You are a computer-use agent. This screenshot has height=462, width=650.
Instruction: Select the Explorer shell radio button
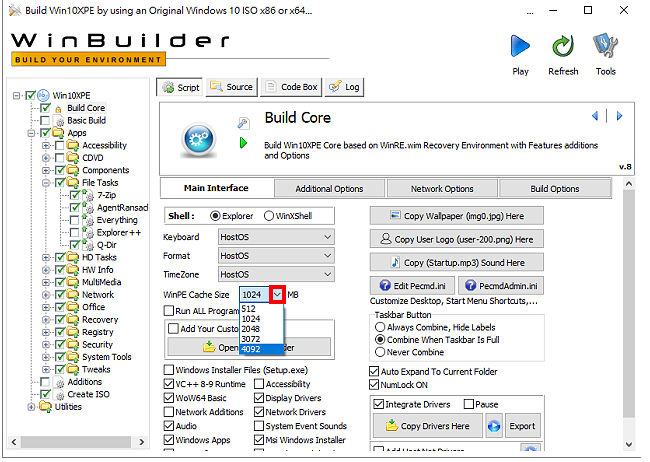pos(215,216)
